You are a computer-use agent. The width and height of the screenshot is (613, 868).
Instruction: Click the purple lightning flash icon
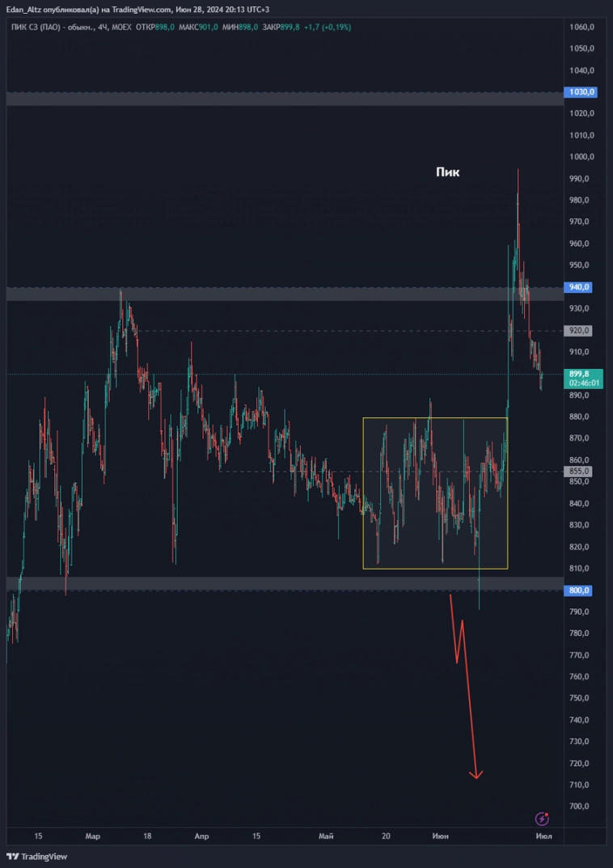542,818
